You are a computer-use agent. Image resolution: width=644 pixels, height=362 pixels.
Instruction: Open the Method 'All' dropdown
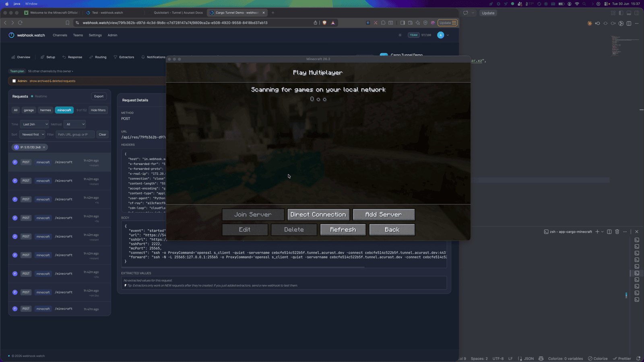click(75, 124)
